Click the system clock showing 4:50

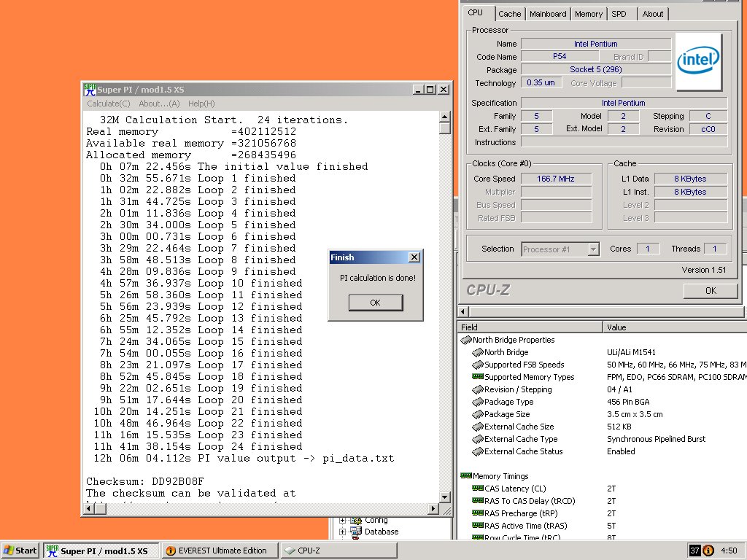729,551
